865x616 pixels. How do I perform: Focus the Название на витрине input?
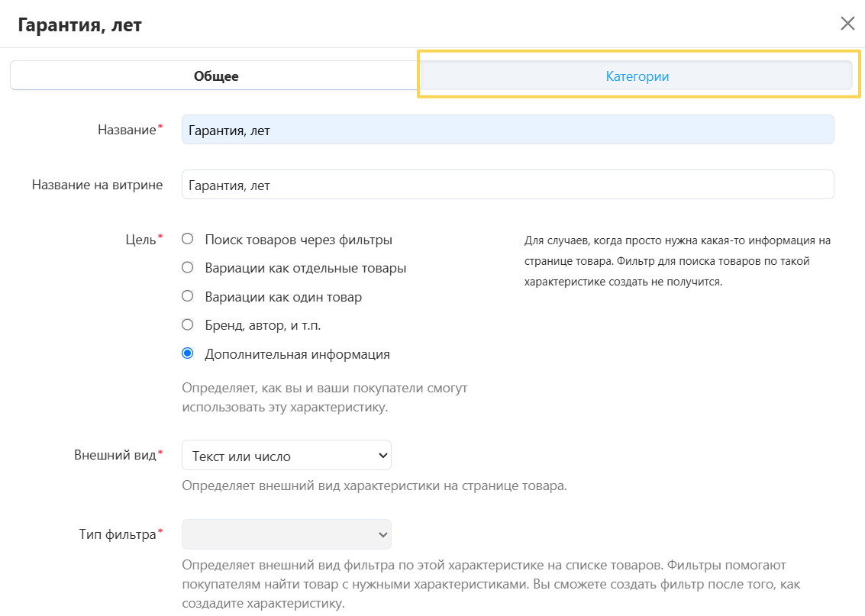tap(507, 185)
